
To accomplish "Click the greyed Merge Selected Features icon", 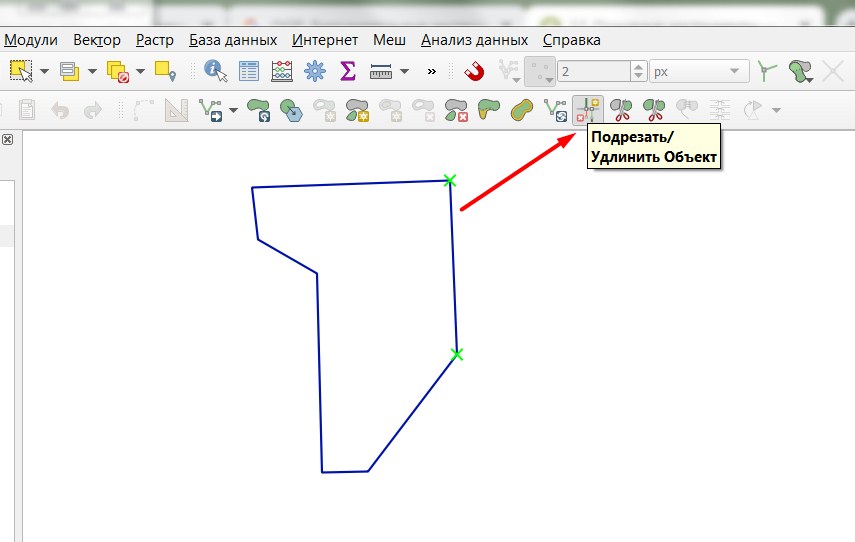I will tap(687, 110).
